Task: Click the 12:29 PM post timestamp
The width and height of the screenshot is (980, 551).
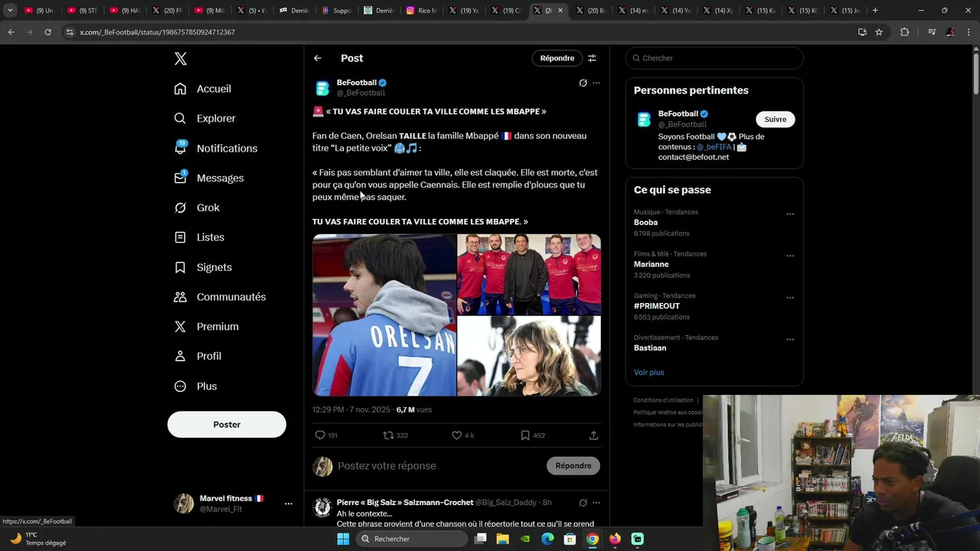Action: coord(351,409)
